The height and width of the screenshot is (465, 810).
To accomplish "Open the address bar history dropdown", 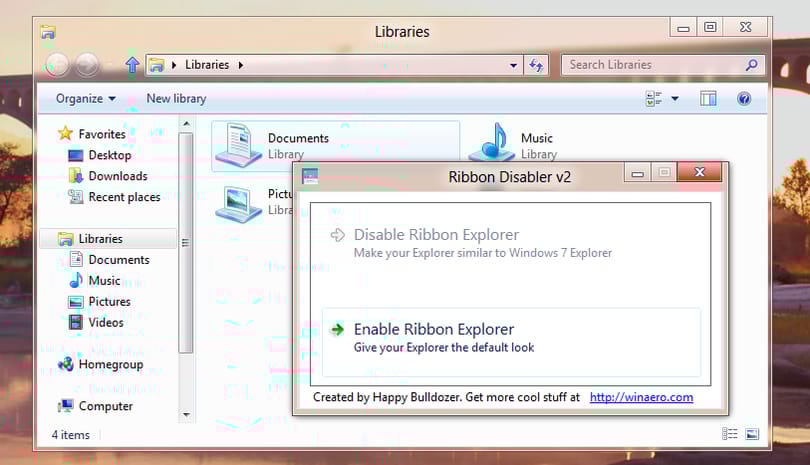I will [x=513, y=65].
